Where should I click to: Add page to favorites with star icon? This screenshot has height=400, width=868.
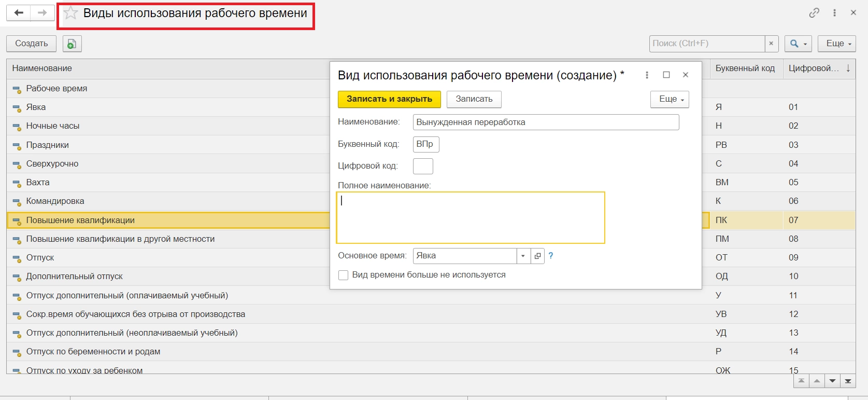click(x=71, y=13)
